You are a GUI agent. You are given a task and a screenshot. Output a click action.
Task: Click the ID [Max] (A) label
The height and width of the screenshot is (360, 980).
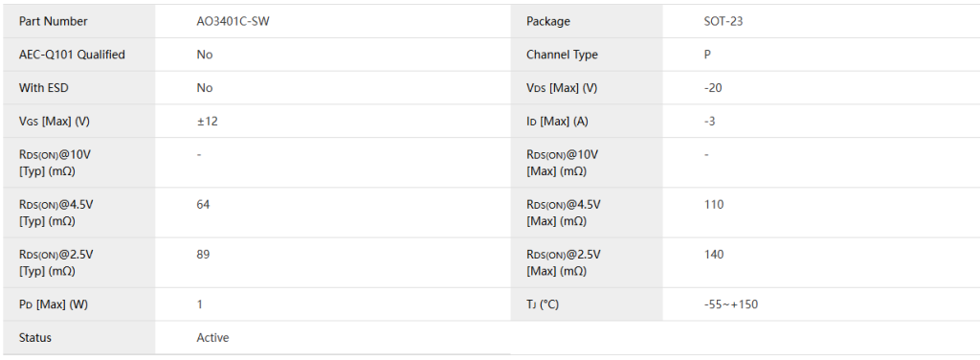coord(557,122)
